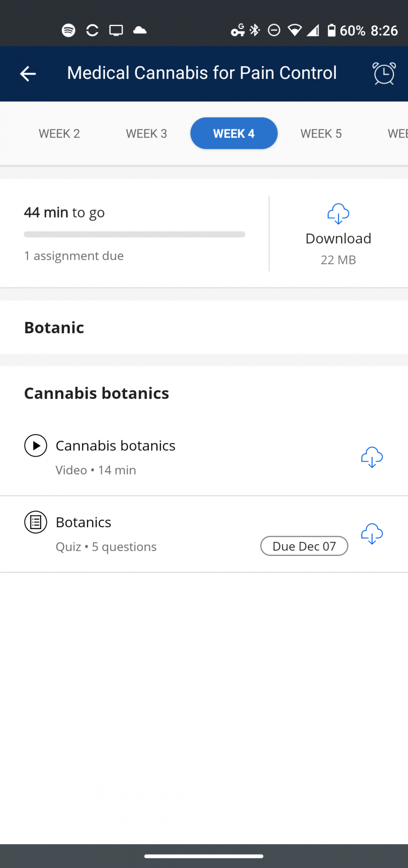Tap the cloud notification icon

pos(140,30)
